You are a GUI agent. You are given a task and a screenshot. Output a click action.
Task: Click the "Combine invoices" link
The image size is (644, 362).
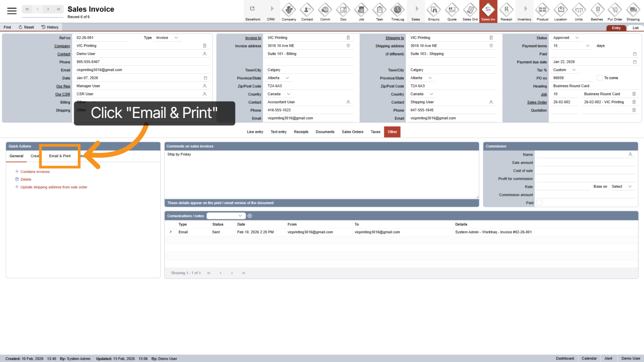click(x=34, y=172)
